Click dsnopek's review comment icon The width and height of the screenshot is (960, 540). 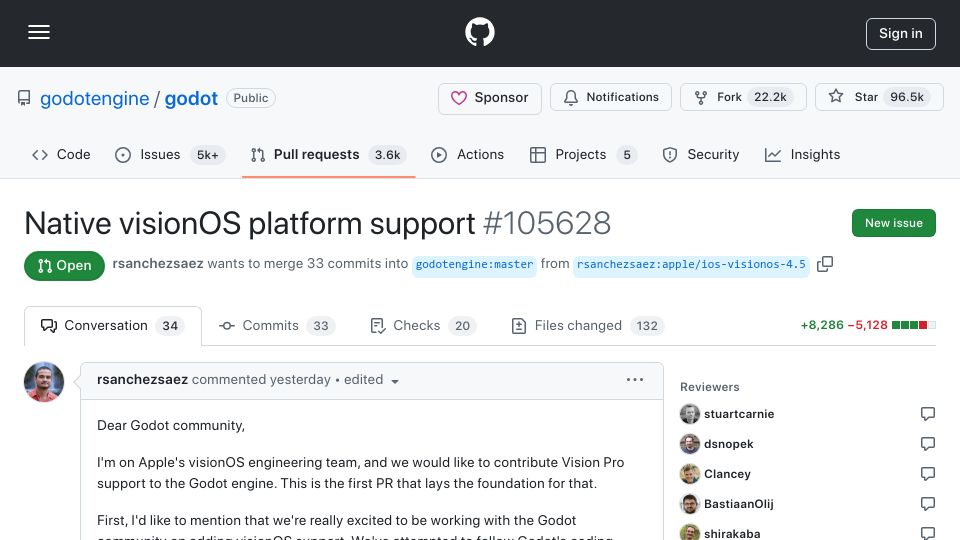point(928,443)
